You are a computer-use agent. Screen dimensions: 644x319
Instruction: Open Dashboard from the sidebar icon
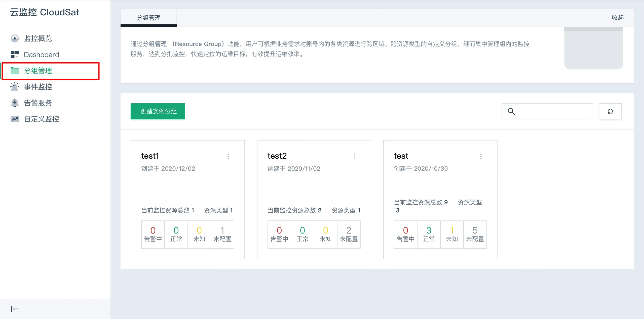(x=15, y=55)
